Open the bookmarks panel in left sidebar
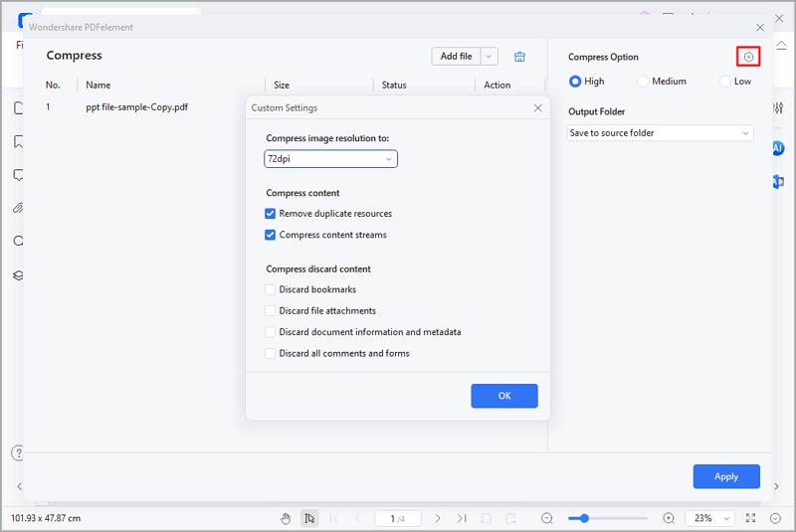The image size is (796, 532). (18, 141)
